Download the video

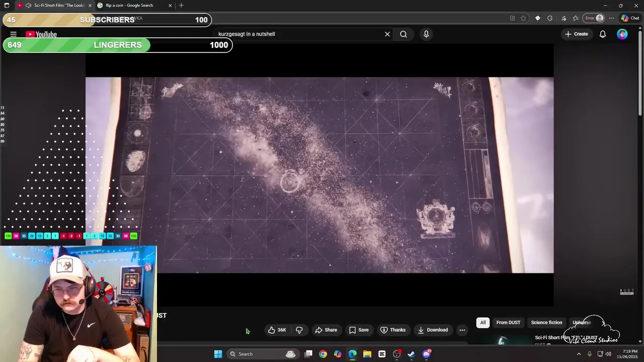click(432, 330)
